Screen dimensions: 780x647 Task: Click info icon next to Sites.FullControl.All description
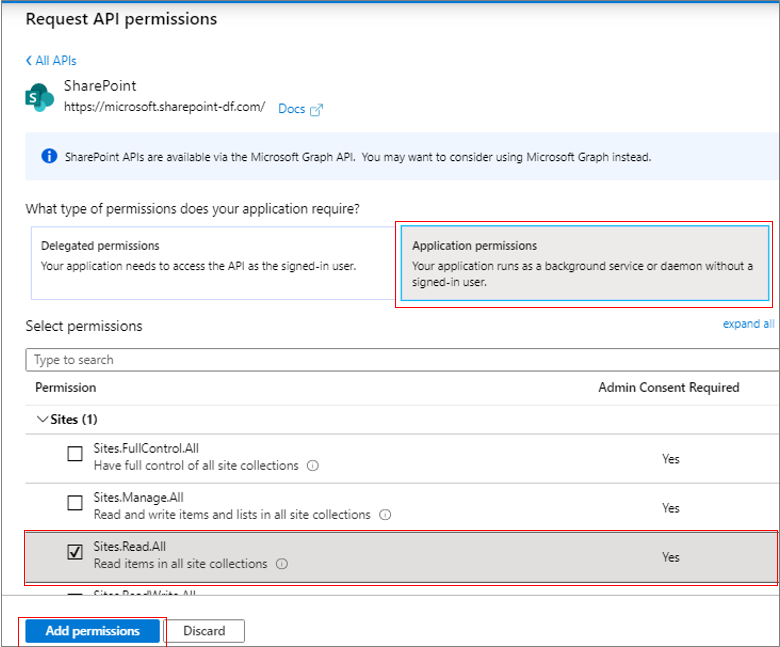pyautogui.click(x=312, y=466)
